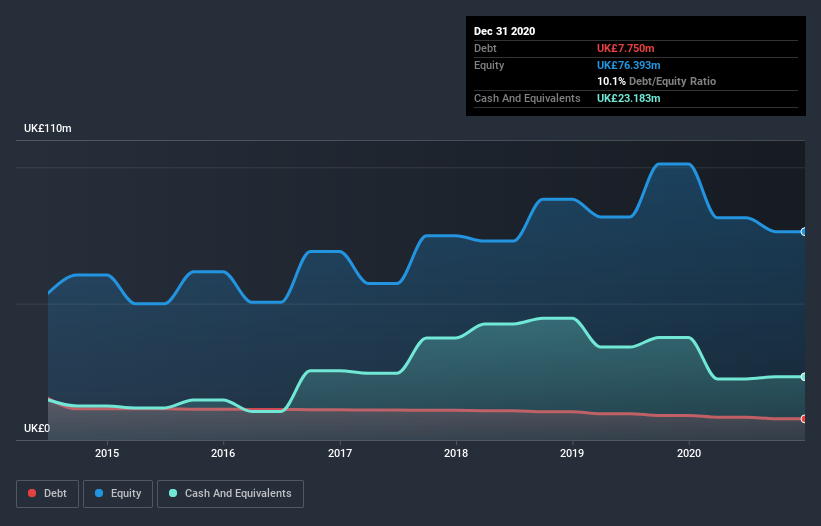This screenshot has height=526, width=821.
Task: Click the 2017 axis label
Action: (x=340, y=453)
